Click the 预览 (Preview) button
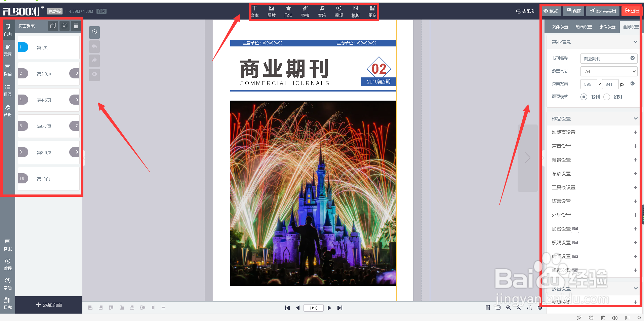The height and width of the screenshot is (321, 644). (550, 11)
